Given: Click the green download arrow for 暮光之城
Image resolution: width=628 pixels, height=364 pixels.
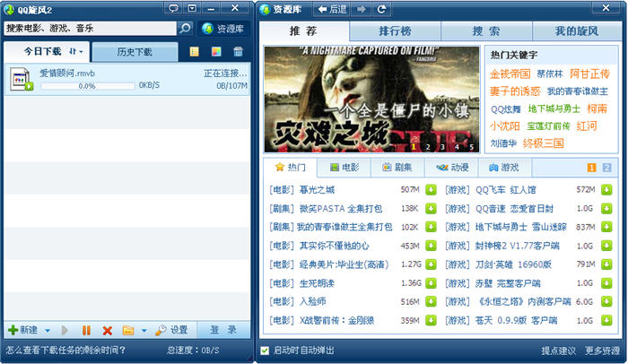Looking at the screenshot, I should tap(431, 190).
